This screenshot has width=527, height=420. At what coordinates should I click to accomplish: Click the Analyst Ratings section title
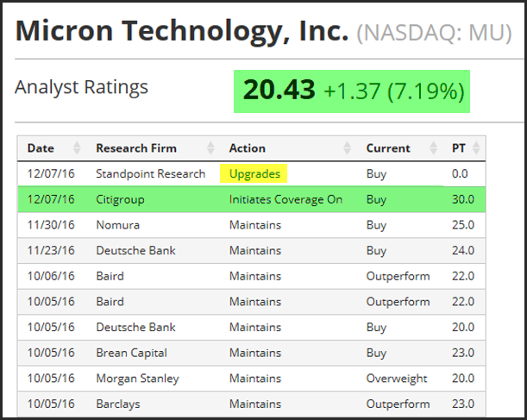click(82, 87)
